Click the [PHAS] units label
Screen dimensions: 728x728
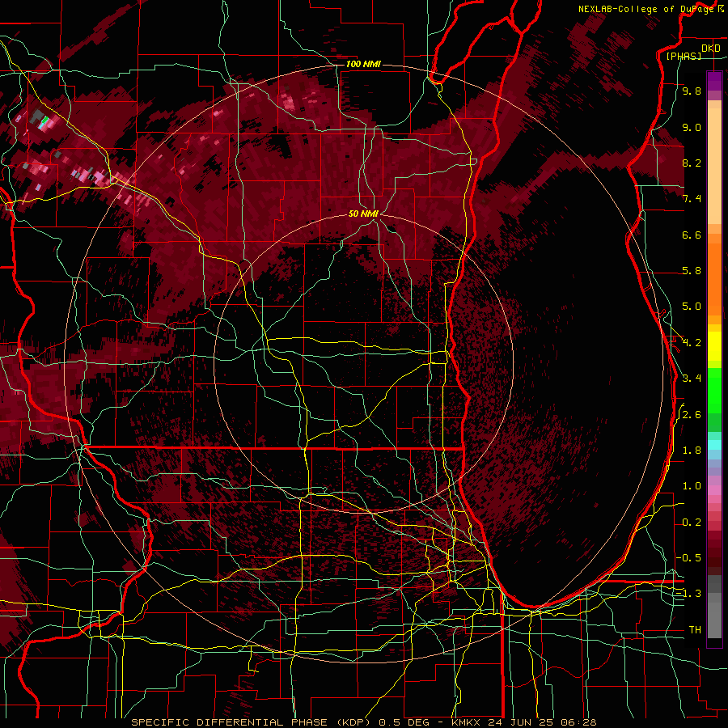(x=684, y=56)
